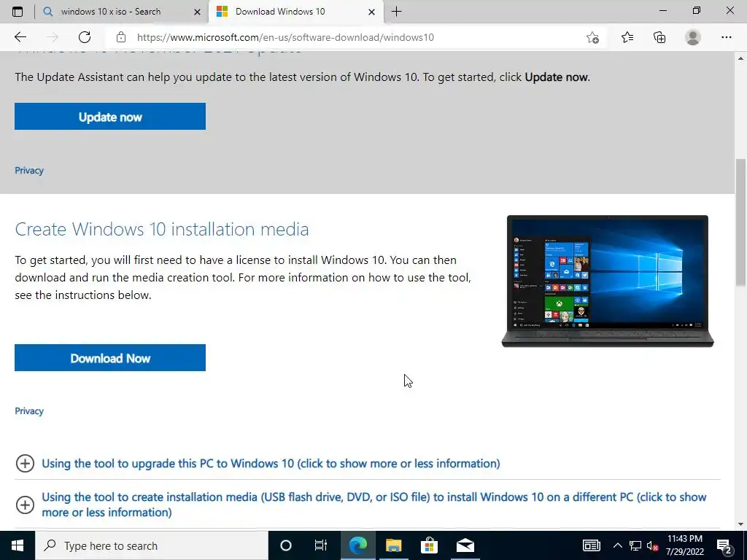Image resolution: width=747 pixels, height=560 pixels.
Task: Click the page vertical scrollbar thumb
Action: [x=741, y=222]
